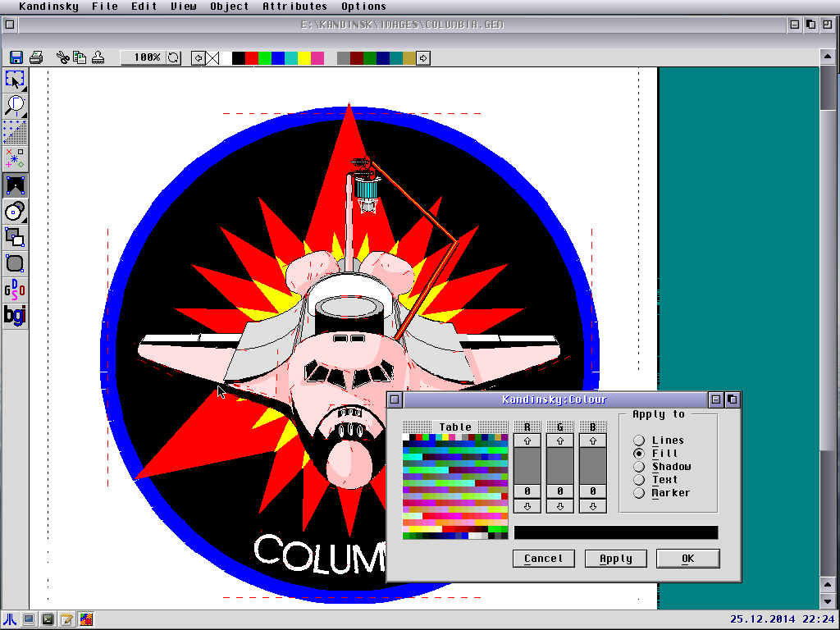Click the terminal console taskbar icon
Viewport: 840px width, 630px height.
48,620
